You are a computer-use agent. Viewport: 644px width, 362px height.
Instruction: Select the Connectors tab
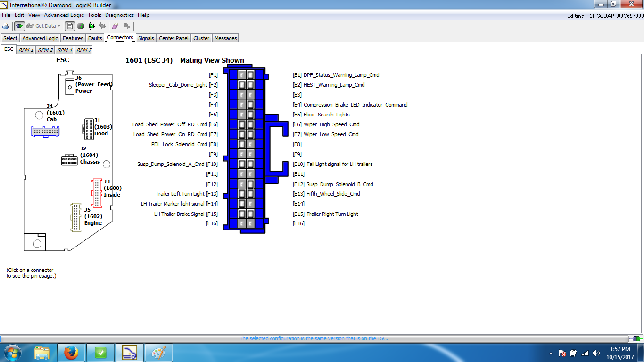pyautogui.click(x=120, y=38)
